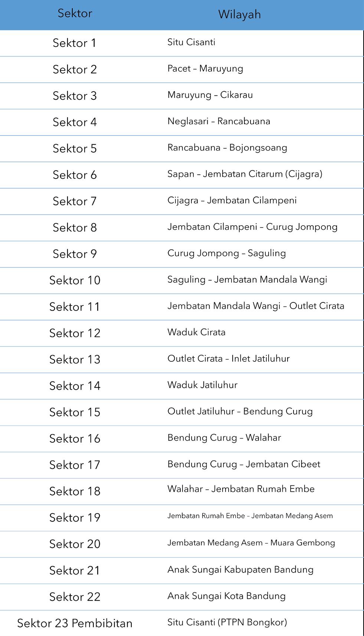Select Jembatan Cilampeni – Curug Jompong entry

click(x=252, y=227)
